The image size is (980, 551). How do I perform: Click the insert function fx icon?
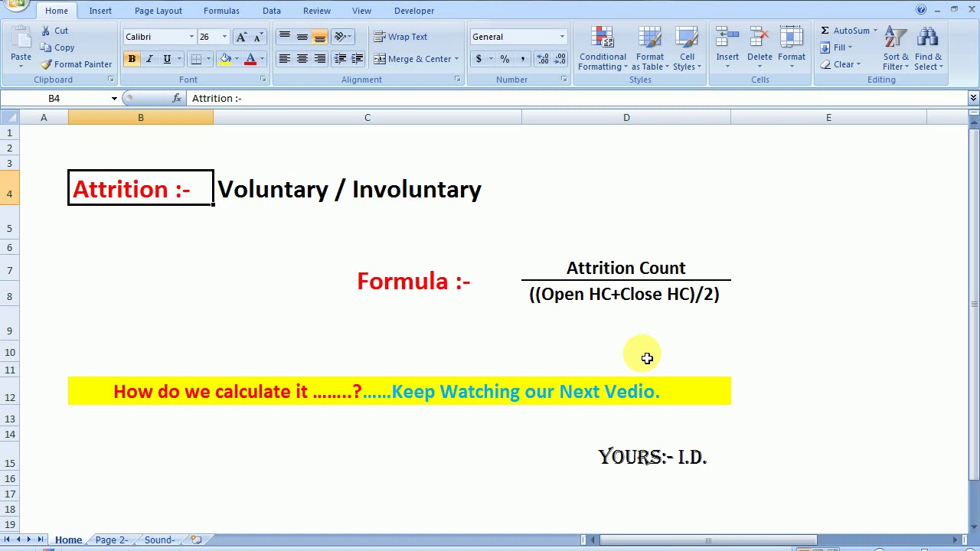[177, 98]
